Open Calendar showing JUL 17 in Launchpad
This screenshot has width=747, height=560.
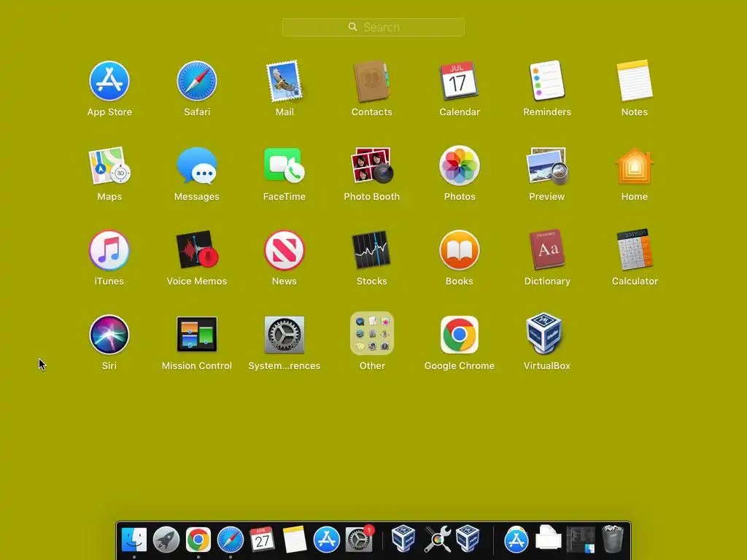click(460, 81)
